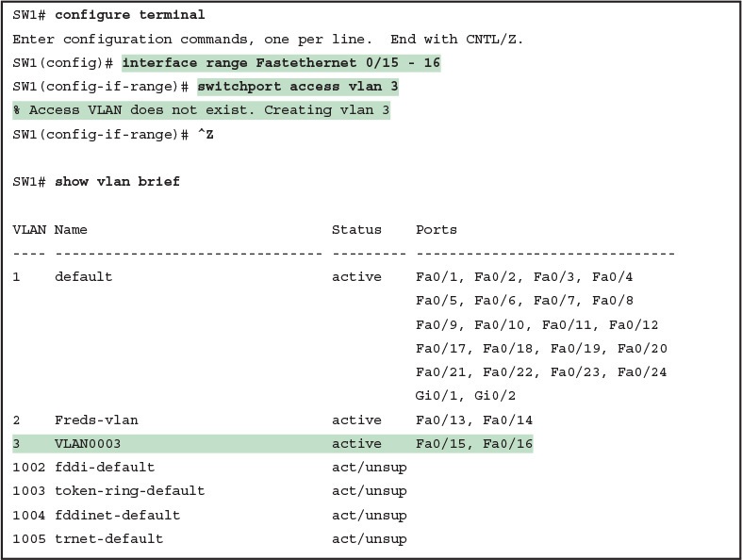Image resolution: width=742 pixels, height=560 pixels.
Task: Click the 'switchport access vlan 3' command
Action: point(298,87)
